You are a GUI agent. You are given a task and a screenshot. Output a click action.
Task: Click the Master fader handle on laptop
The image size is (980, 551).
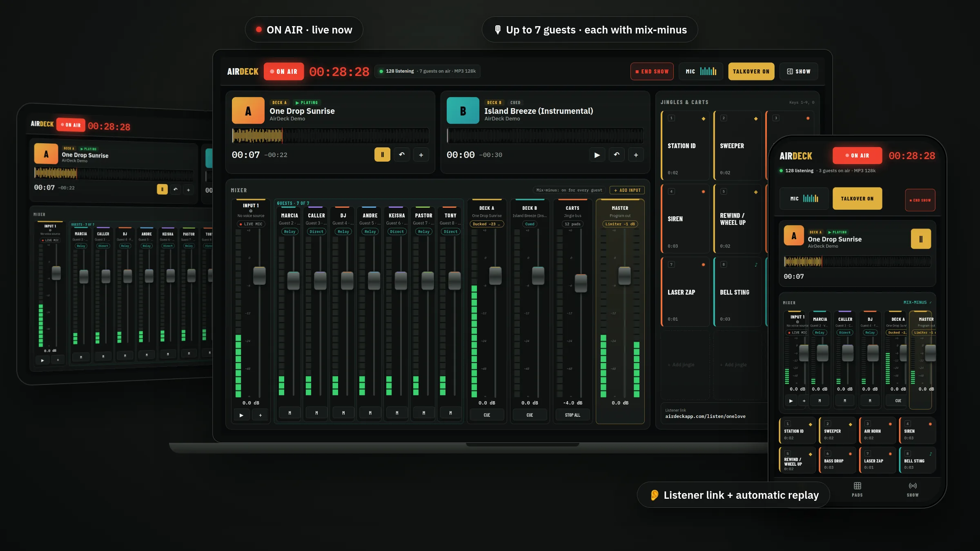(624, 276)
